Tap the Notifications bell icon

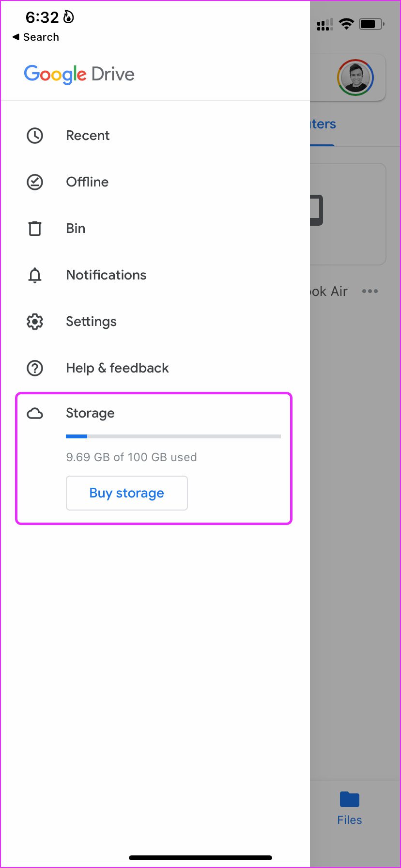click(x=35, y=275)
